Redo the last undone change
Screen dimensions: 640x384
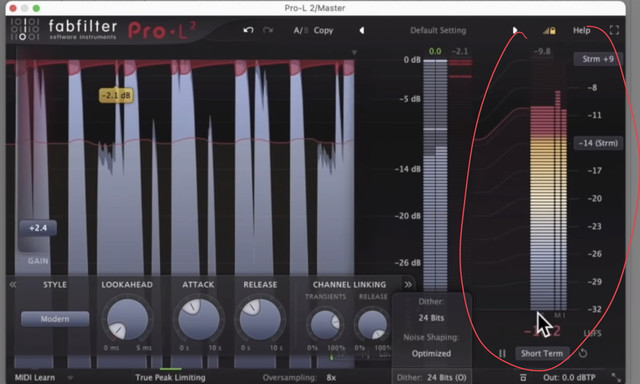[x=268, y=30]
